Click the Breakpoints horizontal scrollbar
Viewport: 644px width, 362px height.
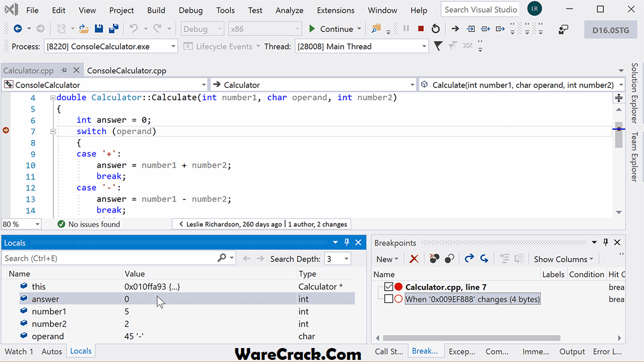pyautogui.click(x=471, y=338)
